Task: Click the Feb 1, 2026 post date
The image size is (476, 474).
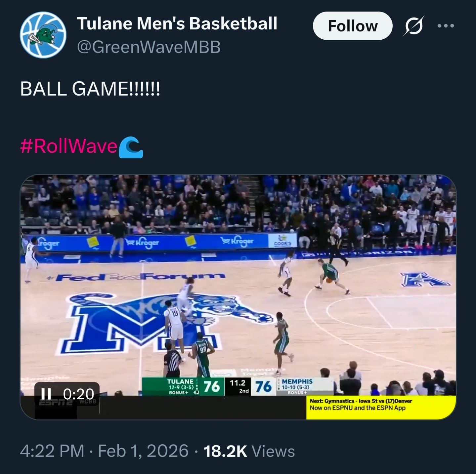Action: click(143, 451)
